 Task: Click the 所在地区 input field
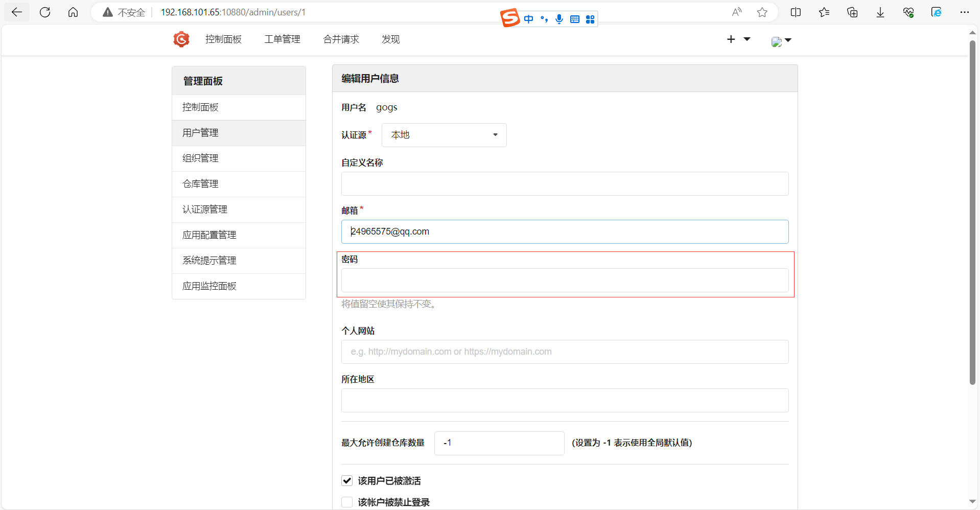(x=565, y=400)
